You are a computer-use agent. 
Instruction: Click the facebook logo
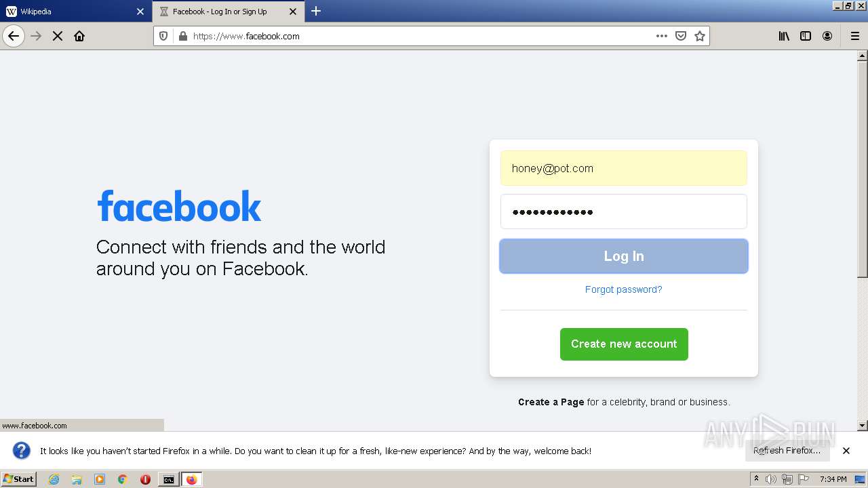pyautogui.click(x=179, y=206)
